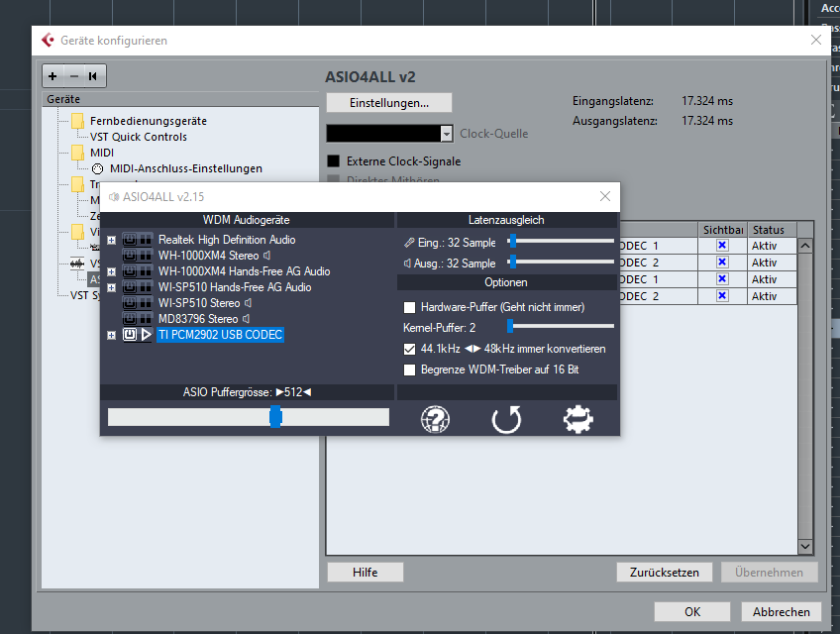This screenshot has width=840, height=634.
Task: Close the ASIO4ALL v2.15 window
Action: 605,196
